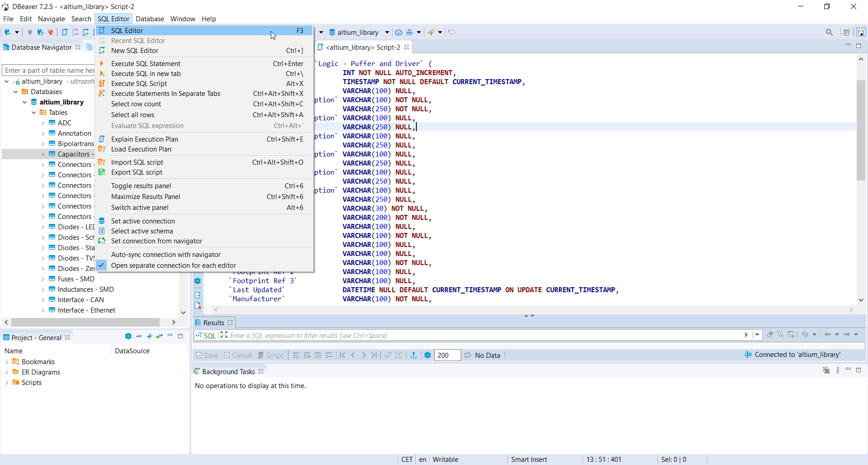Expand the Bookmarks folder in Project panel

pyautogui.click(x=7, y=362)
